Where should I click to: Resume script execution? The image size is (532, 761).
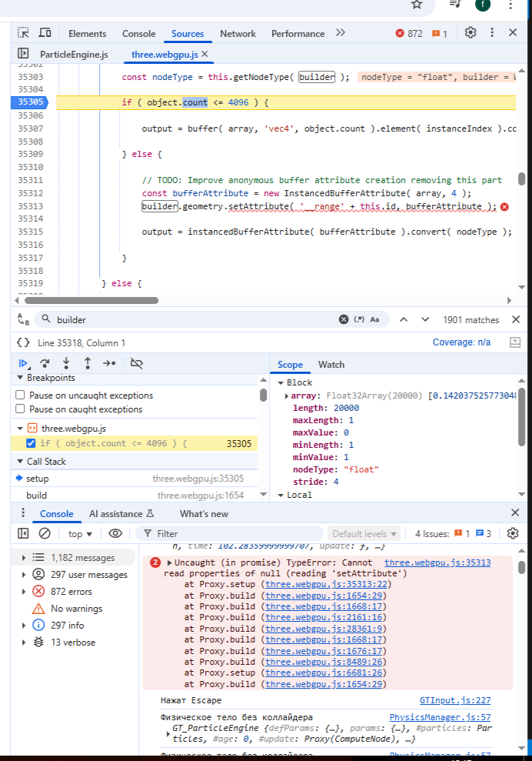pyautogui.click(x=23, y=363)
